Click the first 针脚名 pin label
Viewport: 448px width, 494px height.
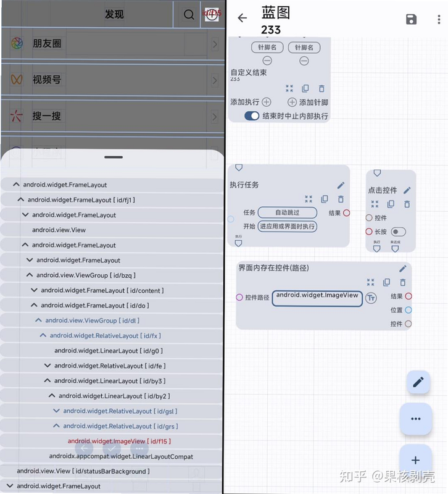[267, 48]
